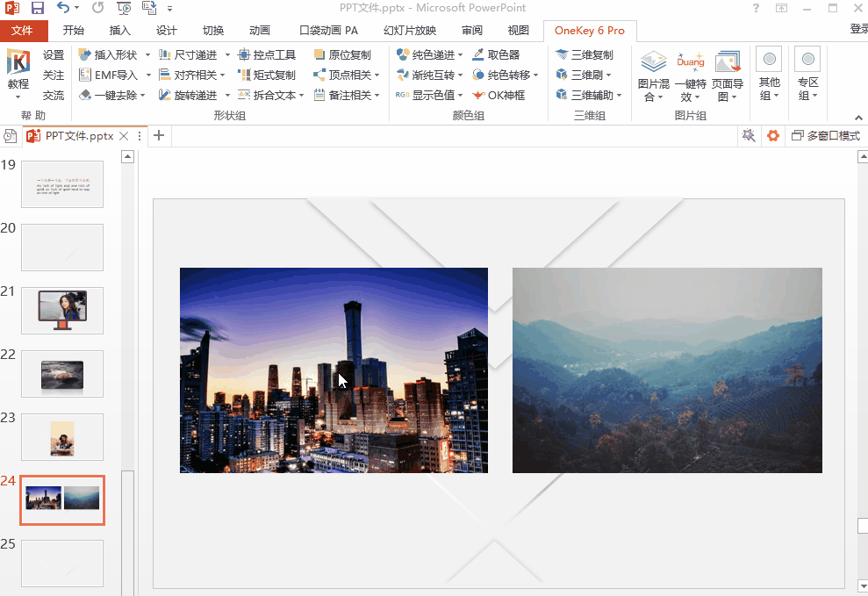The width and height of the screenshot is (868, 596).
Task: Select slide 21 thumbnail
Action: click(62, 311)
